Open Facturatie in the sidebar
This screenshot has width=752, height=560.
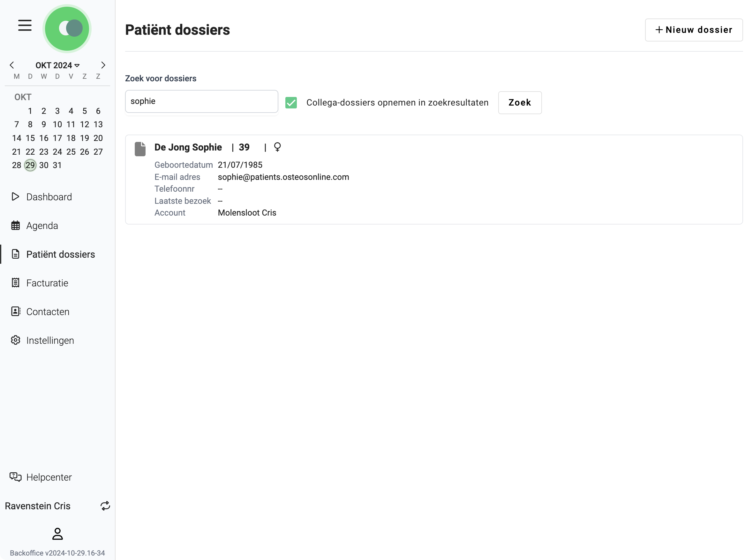[x=47, y=283]
